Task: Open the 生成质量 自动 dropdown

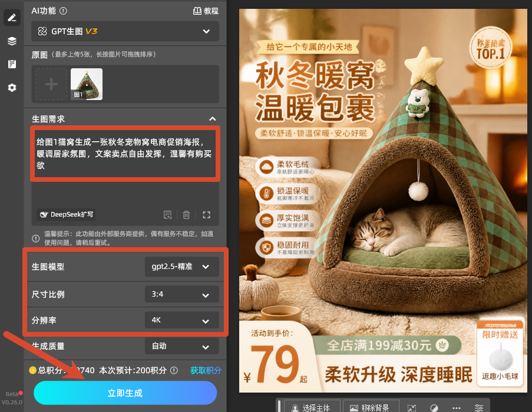Action: [x=182, y=346]
